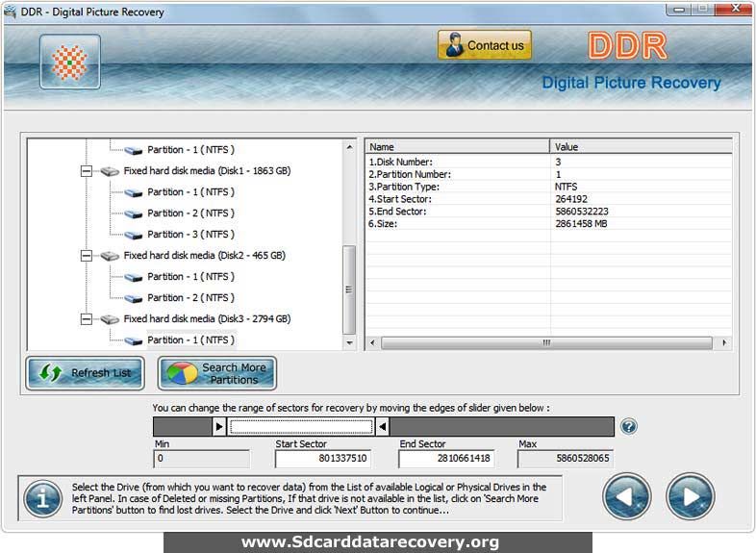Select the 4.Start Sector row
The width and height of the screenshot is (756, 553).
[x=548, y=199]
